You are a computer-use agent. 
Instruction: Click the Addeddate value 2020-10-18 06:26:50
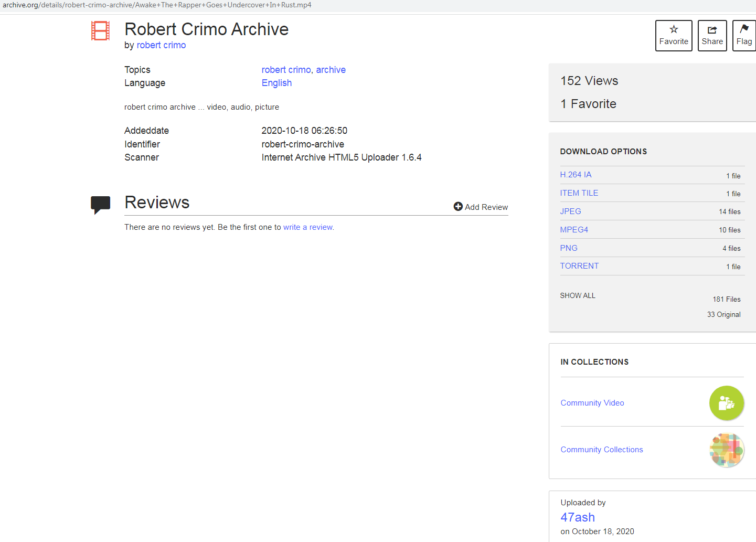(304, 131)
